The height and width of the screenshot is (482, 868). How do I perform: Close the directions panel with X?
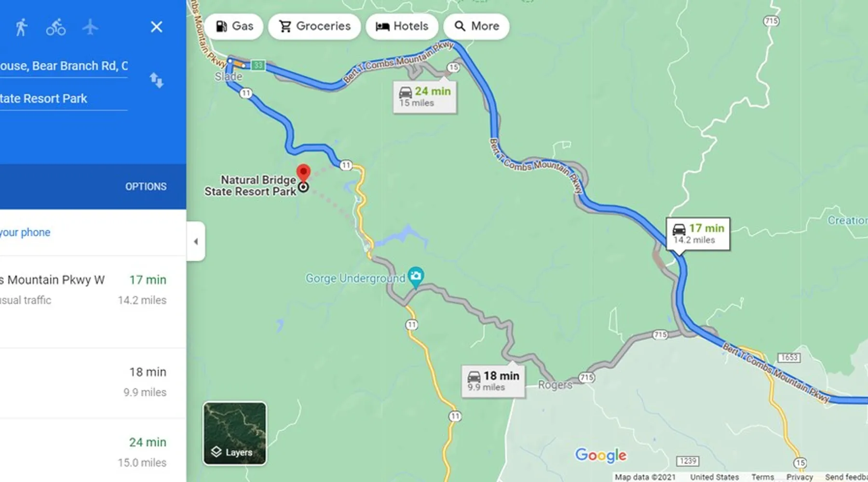click(x=156, y=27)
